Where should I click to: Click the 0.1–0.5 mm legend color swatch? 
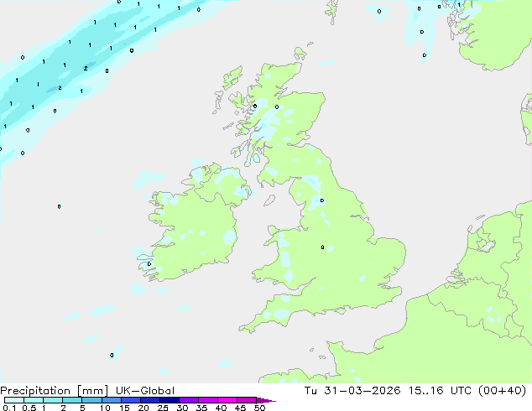click(x=14, y=400)
